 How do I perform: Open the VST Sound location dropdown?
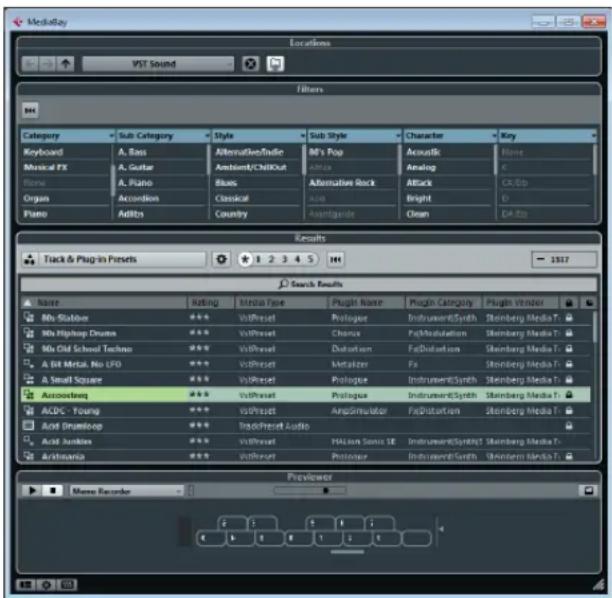click(x=158, y=64)
